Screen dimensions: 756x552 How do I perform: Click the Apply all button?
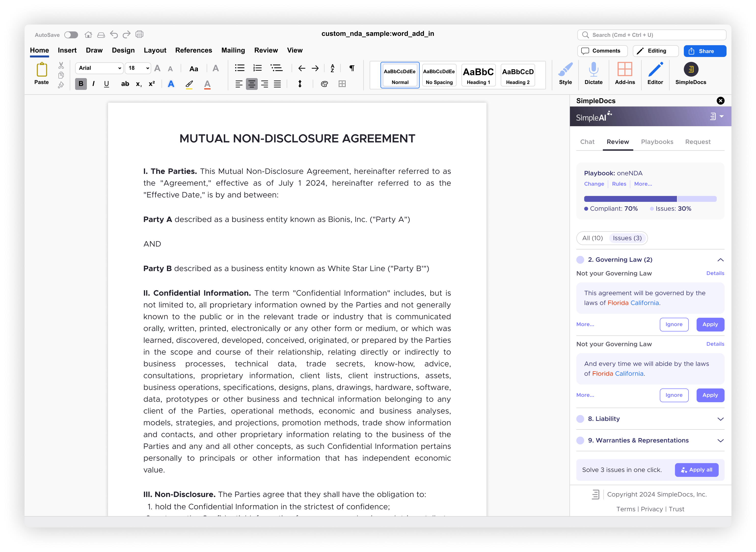696,470
